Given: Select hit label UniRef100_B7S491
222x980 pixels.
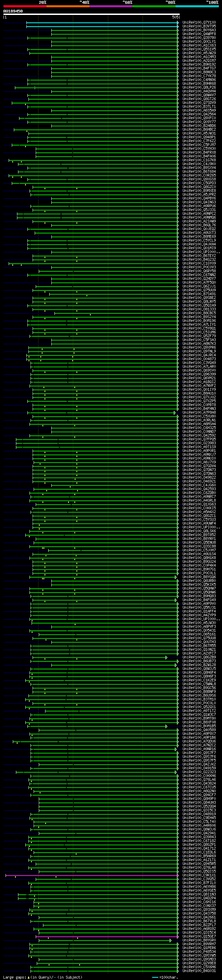Looking at the screenshot, I should point(199,294).
